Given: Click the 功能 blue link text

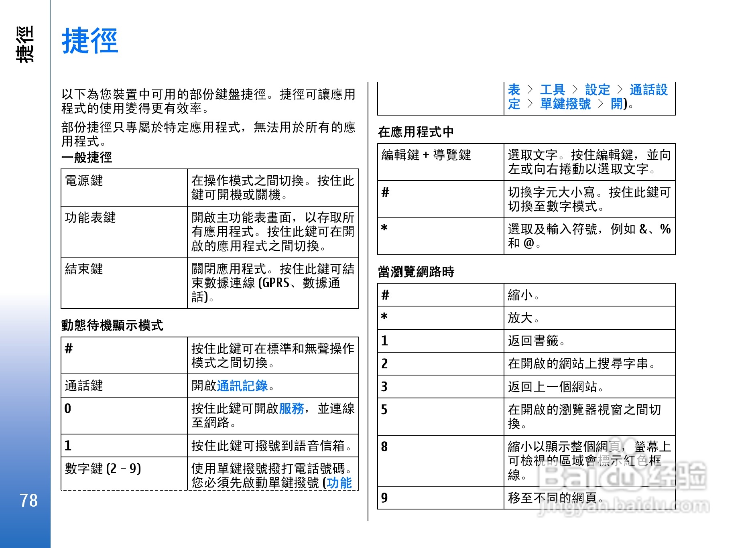Looking at the screenshot, I should [339, 483].
